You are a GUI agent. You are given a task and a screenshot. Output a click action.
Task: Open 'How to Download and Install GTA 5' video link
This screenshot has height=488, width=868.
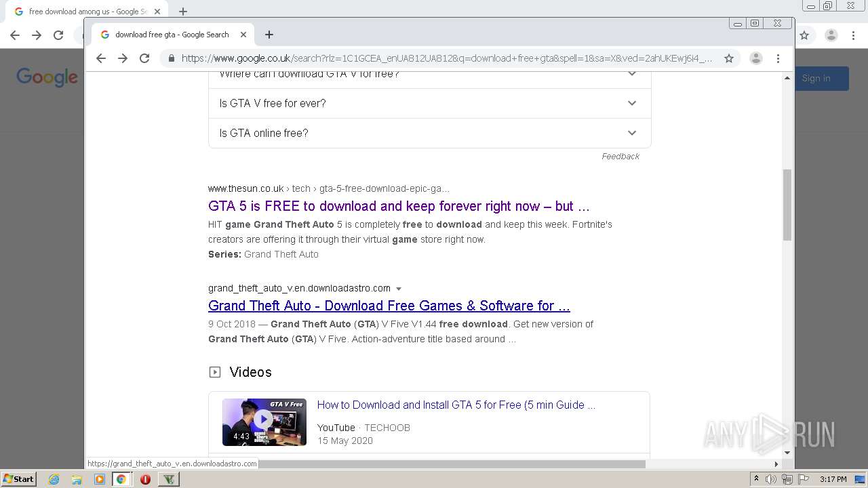[456, 405]
